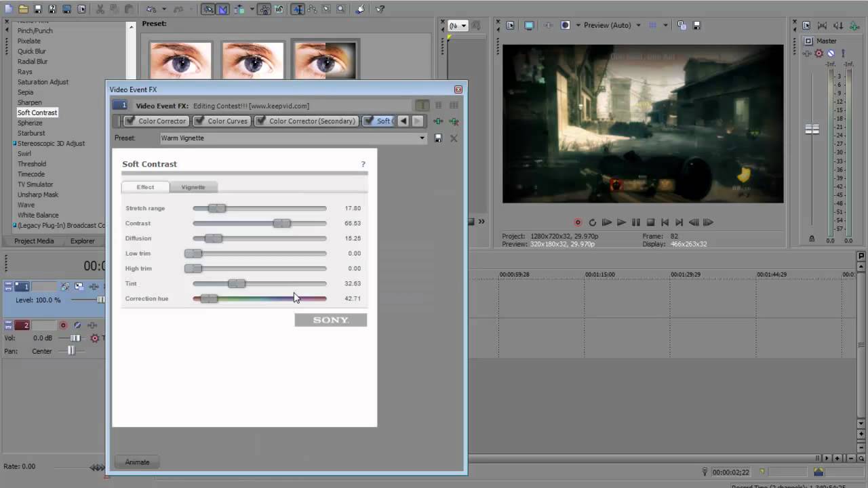Image resolution: width=868 pixels, height=488 pixels.
Task: Select Soft Contrast in the effects list
Action: pos(37,113)
